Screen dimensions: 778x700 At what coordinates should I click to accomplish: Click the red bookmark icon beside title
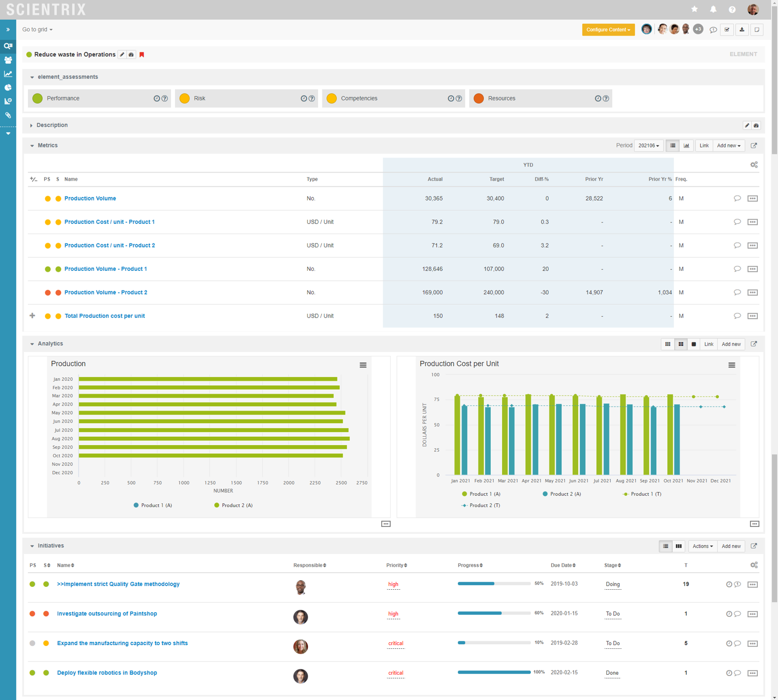(142, 55)
